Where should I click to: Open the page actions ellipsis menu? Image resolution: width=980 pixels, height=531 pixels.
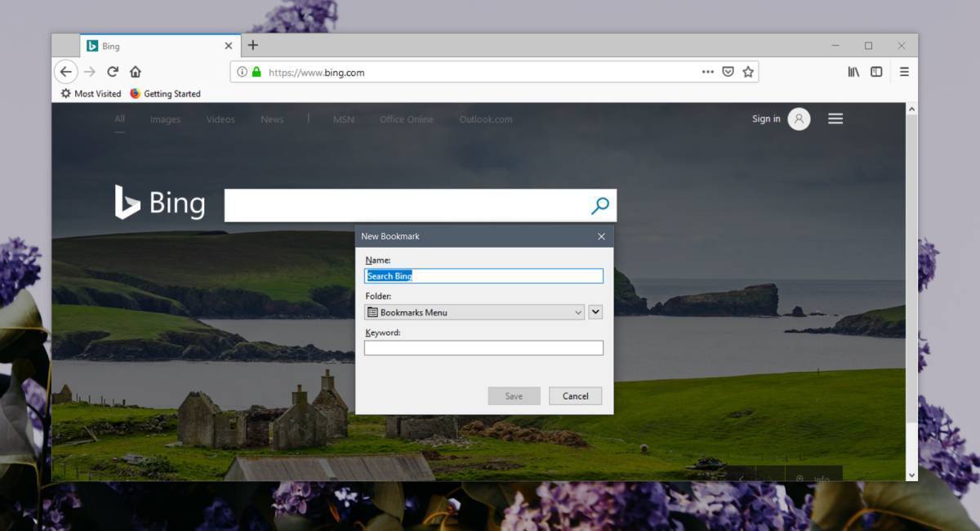[x=706, y=72]
